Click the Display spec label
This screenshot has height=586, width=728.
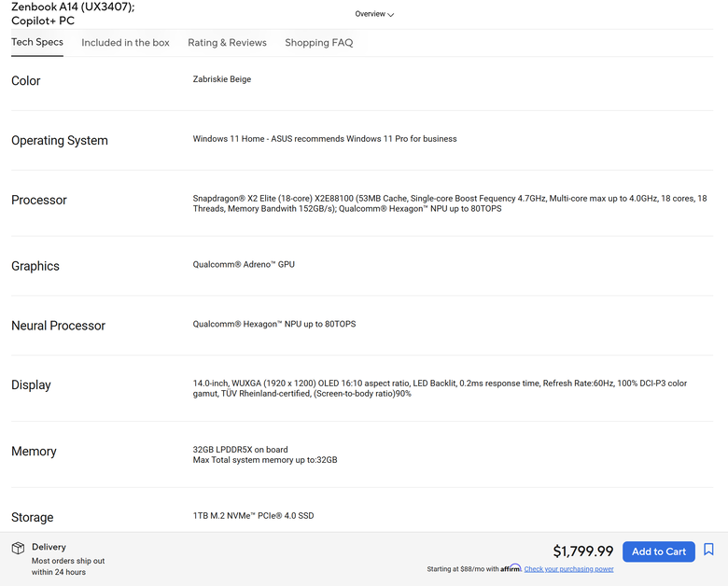click(x=31, y=385)
